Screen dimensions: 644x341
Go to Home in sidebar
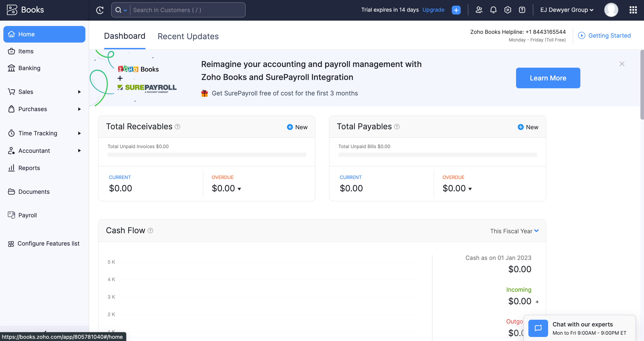pos(44,34)
